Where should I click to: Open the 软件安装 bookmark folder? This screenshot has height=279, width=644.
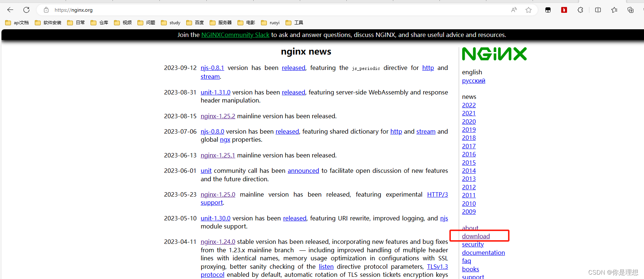tap(48, 23)
